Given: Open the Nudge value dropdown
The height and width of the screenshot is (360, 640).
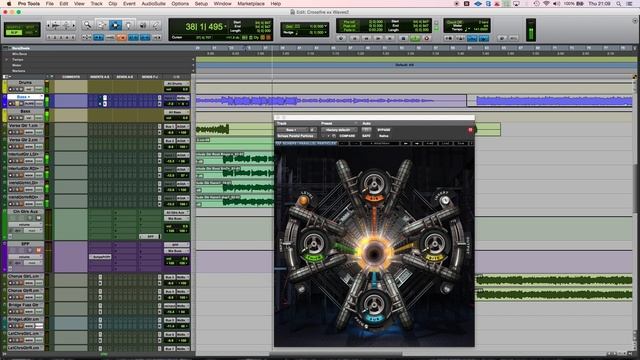Looking at the screenshot, I should (x=325, y=32).
